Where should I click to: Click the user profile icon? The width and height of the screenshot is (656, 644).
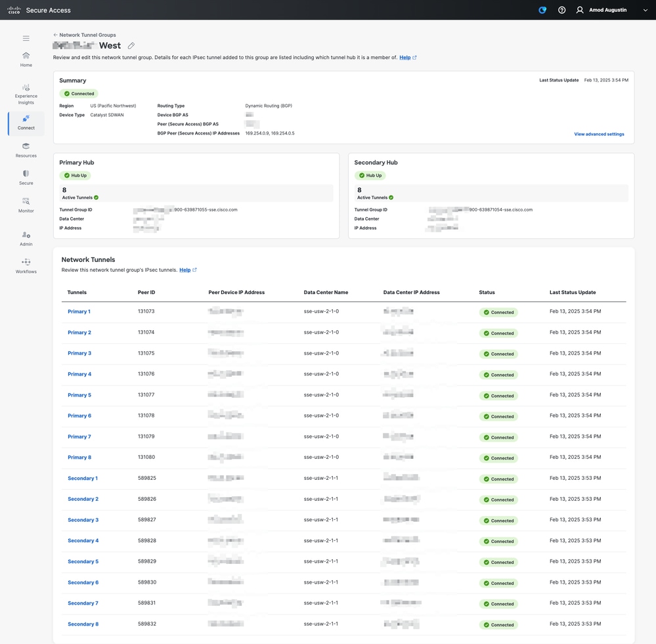pos(580,10)
